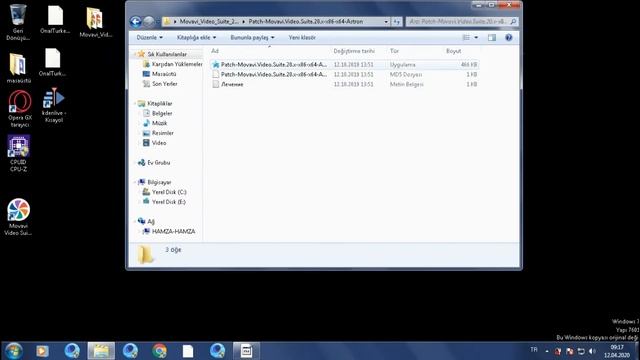Click the blank document taskbar icon
The height and width of the screenshot is (360, 640).
pos(188,351)
